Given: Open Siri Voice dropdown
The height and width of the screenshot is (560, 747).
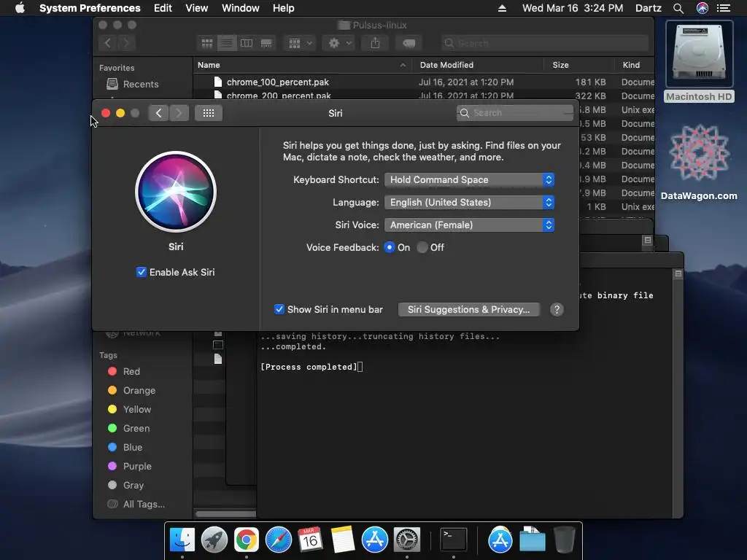Looking at the screenshot, I should (x=469, y=225).
